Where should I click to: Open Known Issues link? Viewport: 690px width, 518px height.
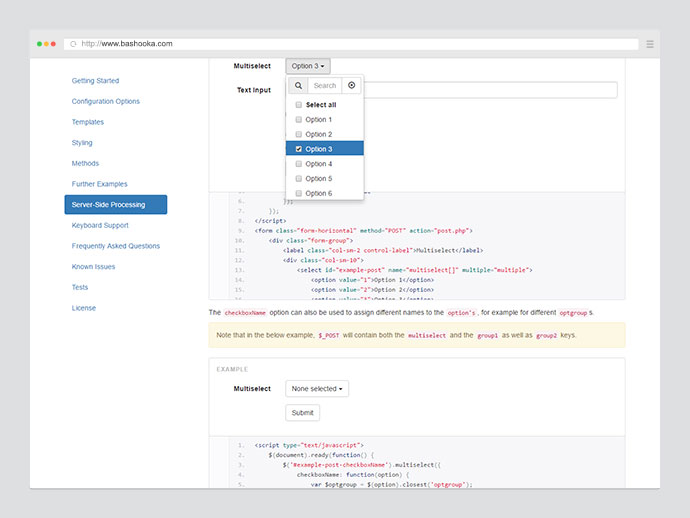[x=93, y=267]
